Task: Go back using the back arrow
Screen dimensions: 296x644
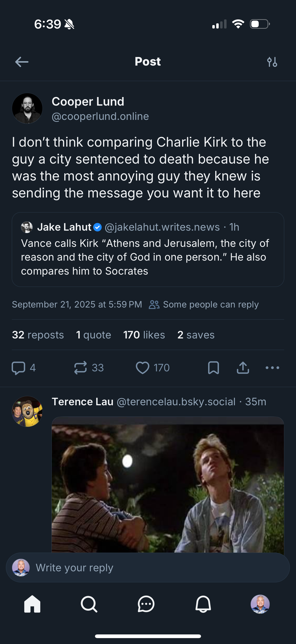Action: [x=22, y=62]
